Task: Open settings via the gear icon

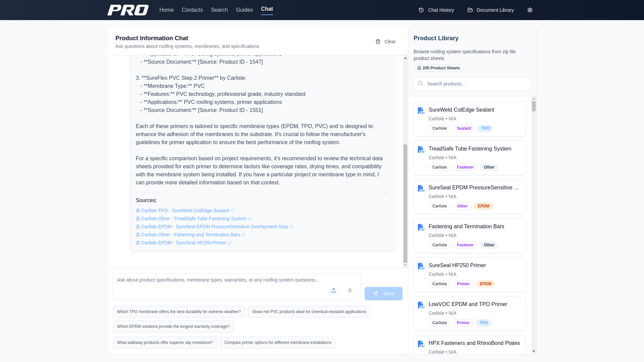Action: coord(530,10)
